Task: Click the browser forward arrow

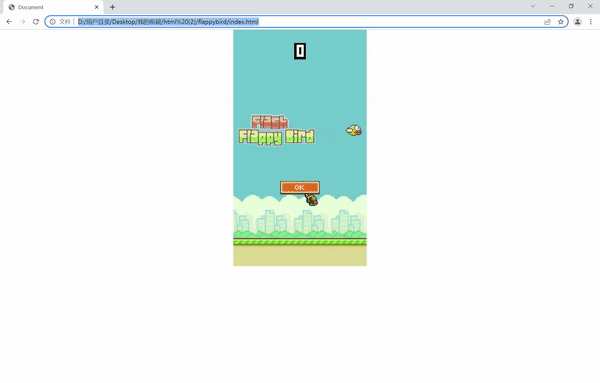Action: point(23,22)
